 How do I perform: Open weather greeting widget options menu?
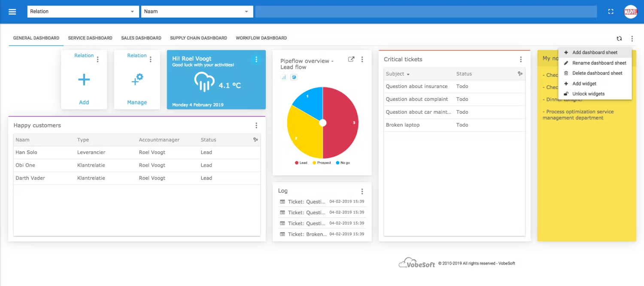click(x=256, y=59)
